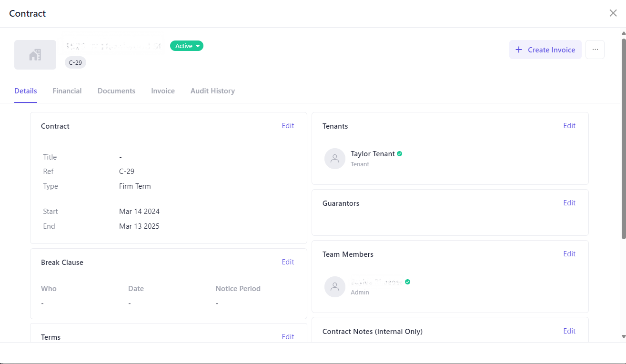Click the Create Invoice button

coord(545,50)
